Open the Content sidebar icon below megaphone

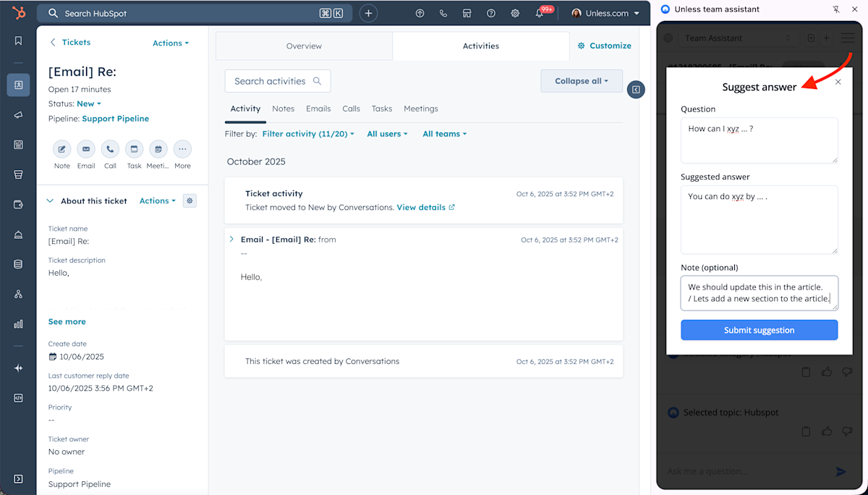click(18, 145)
